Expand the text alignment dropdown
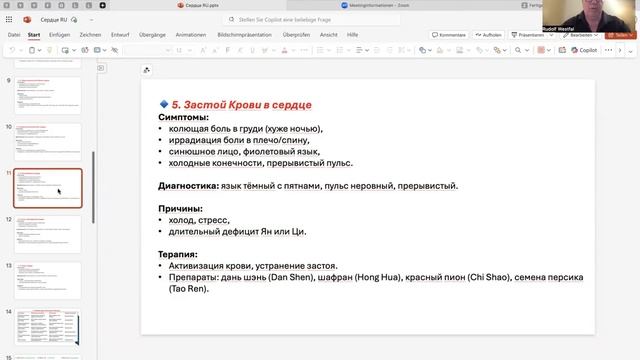640x360 pixels. [367, 50]
